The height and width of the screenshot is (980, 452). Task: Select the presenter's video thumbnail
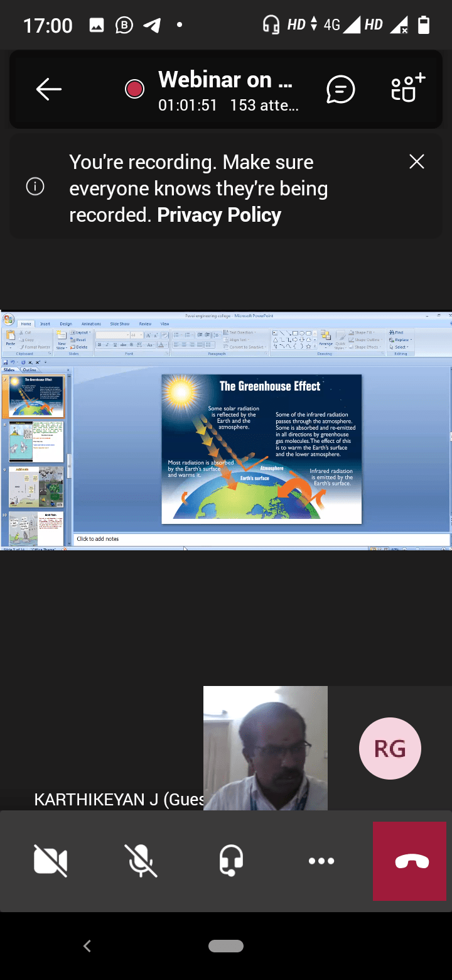[266, 748]
